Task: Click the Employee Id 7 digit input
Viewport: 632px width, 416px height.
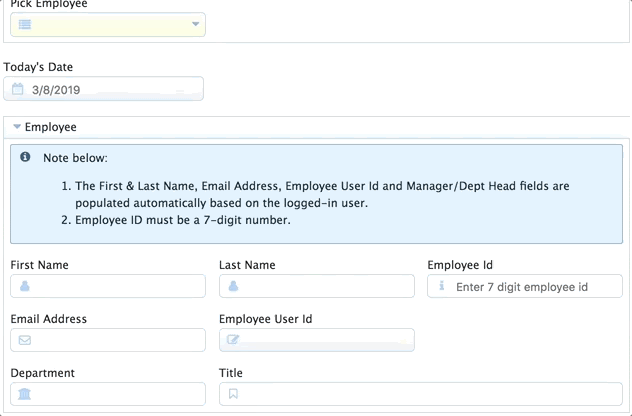Action: [x=525, y=286]
